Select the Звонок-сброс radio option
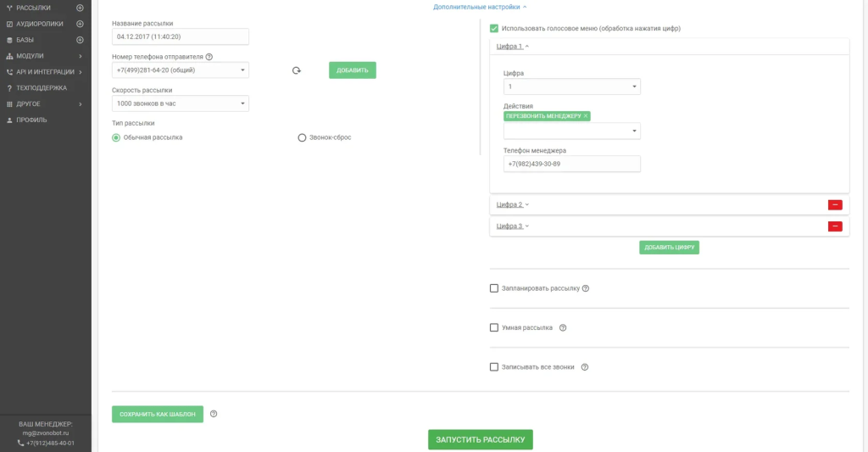Image resolution: width=868 pixels, height=452 pixels. (x=302, y=137)
